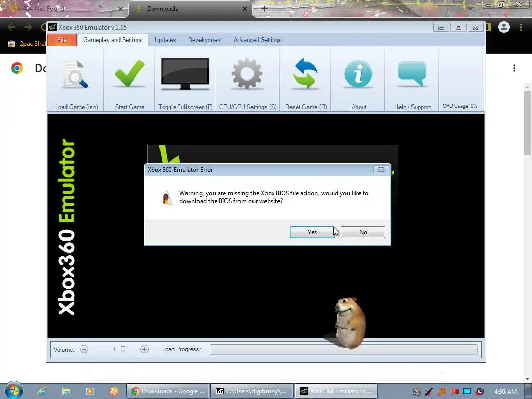Click the Windows Start orb
532x399 pixels.
point(14,391)
